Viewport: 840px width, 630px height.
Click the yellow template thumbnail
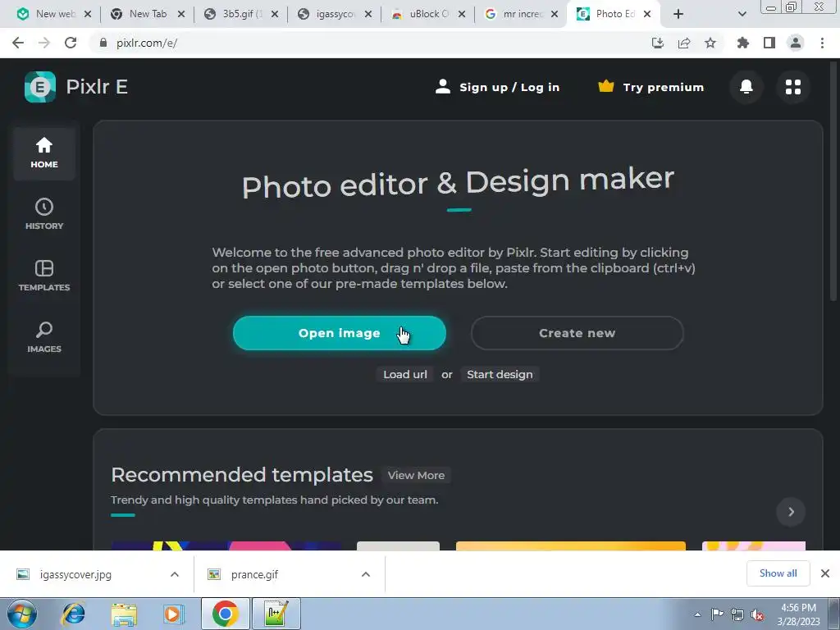[571, 546]
